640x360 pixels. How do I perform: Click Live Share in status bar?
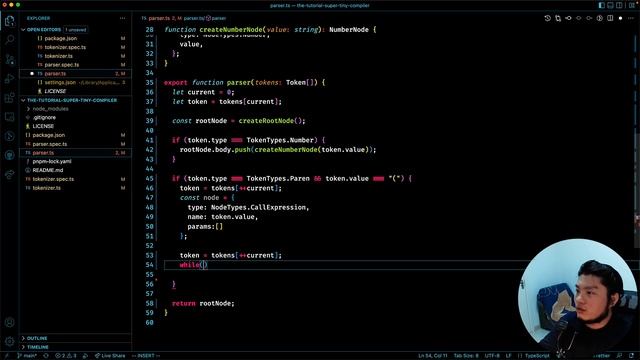coord(110,356)
